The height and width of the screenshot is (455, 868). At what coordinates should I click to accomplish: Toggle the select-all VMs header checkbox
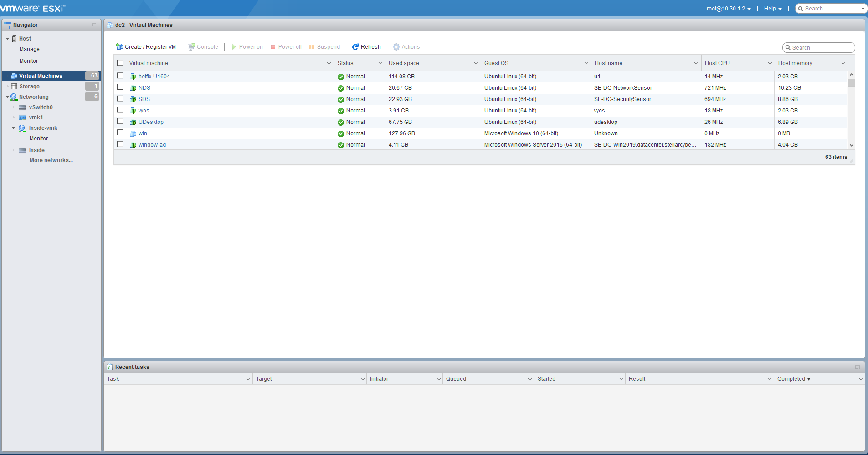[120, 63]
